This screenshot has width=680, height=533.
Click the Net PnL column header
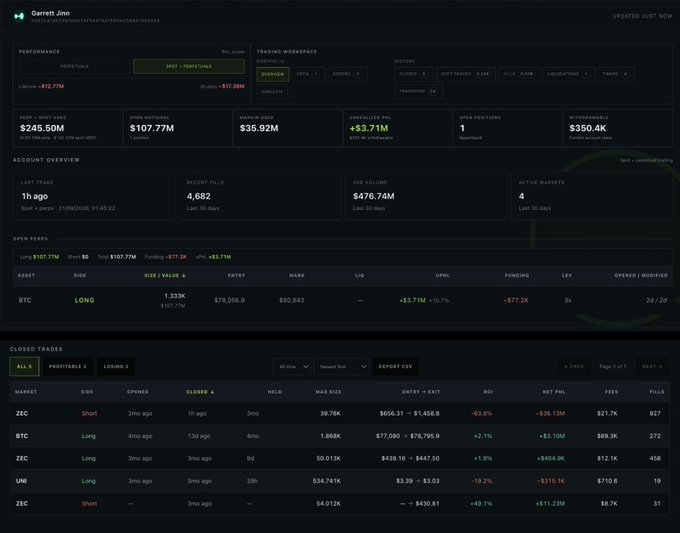click(x=554, y=392)
